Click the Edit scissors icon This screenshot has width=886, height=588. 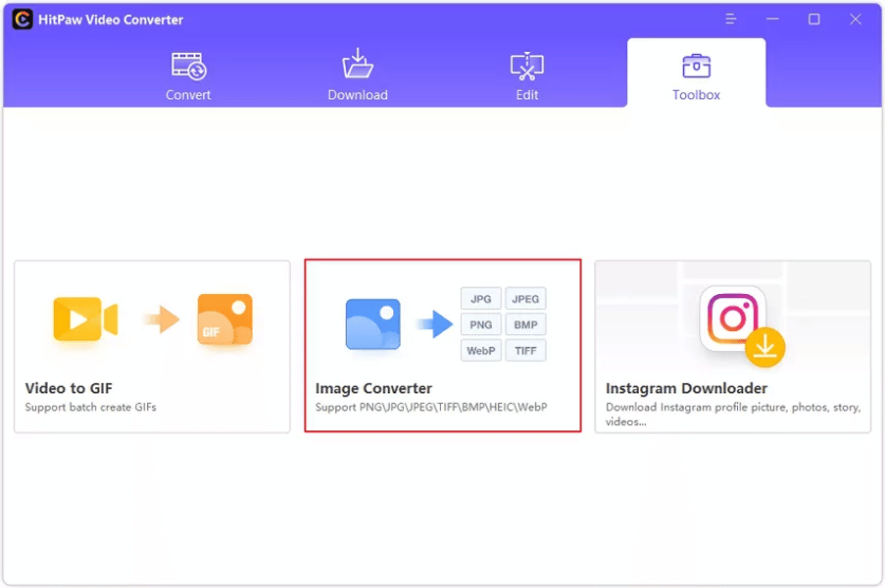[527, 66]
